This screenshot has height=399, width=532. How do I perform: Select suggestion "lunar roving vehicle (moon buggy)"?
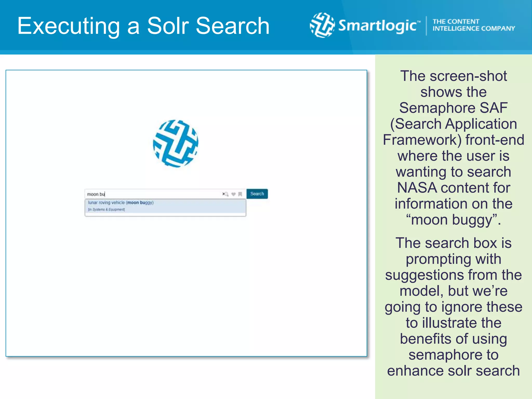[165, 206]
